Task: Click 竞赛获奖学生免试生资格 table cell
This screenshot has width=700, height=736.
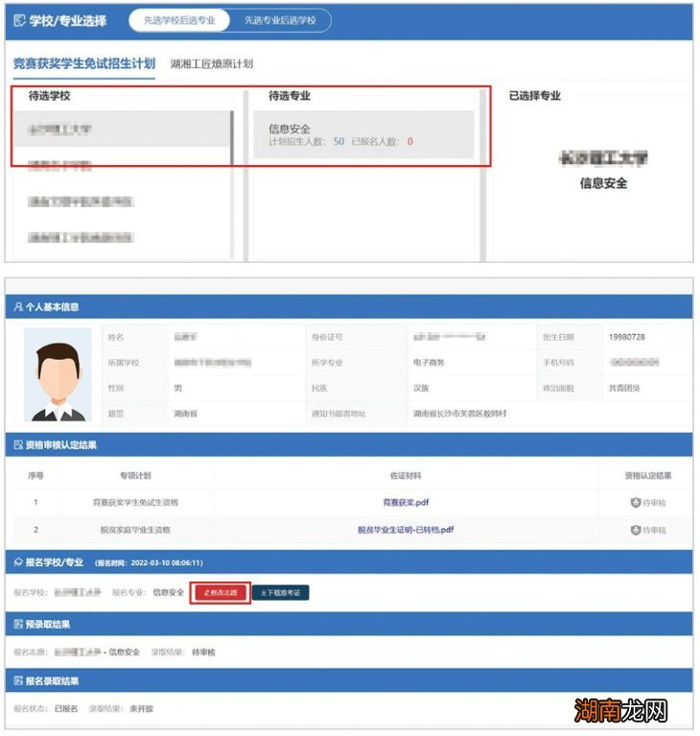Action: click(x=135, y=502)
